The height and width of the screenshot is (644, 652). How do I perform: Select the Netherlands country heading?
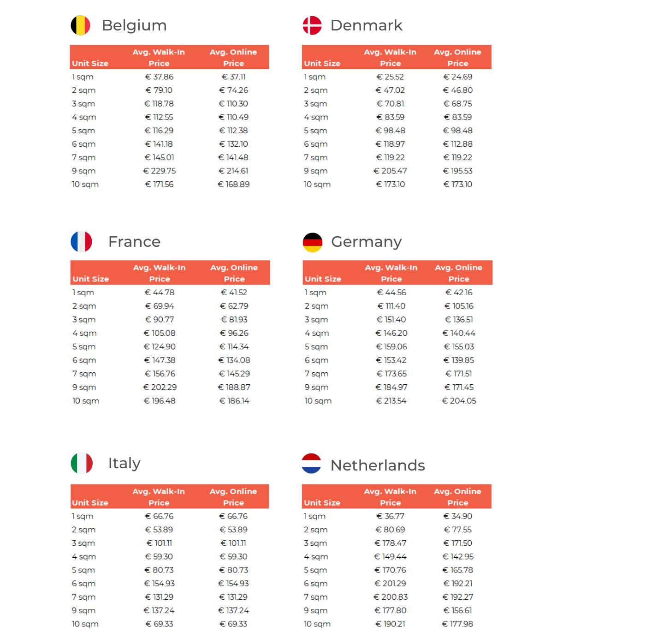(378, 465)
